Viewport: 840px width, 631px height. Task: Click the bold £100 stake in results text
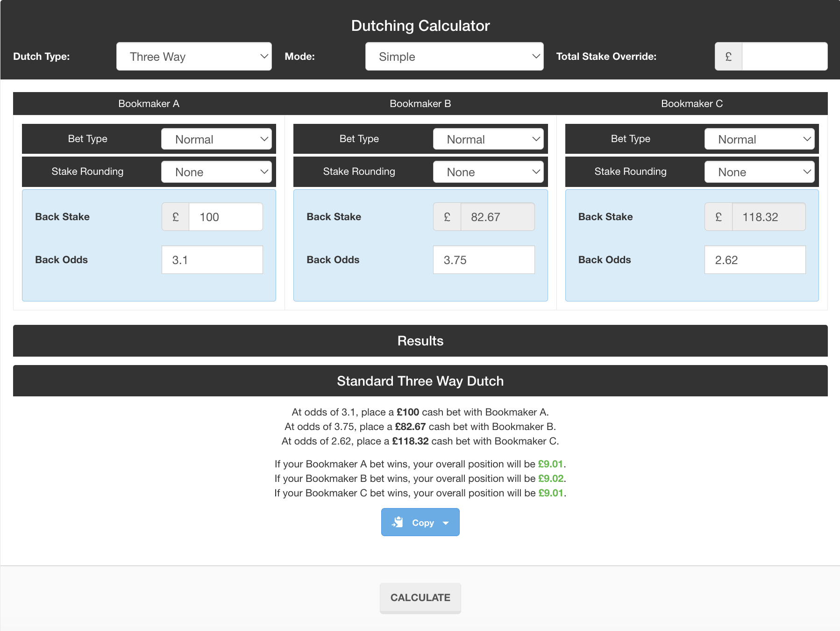[408, 412]
